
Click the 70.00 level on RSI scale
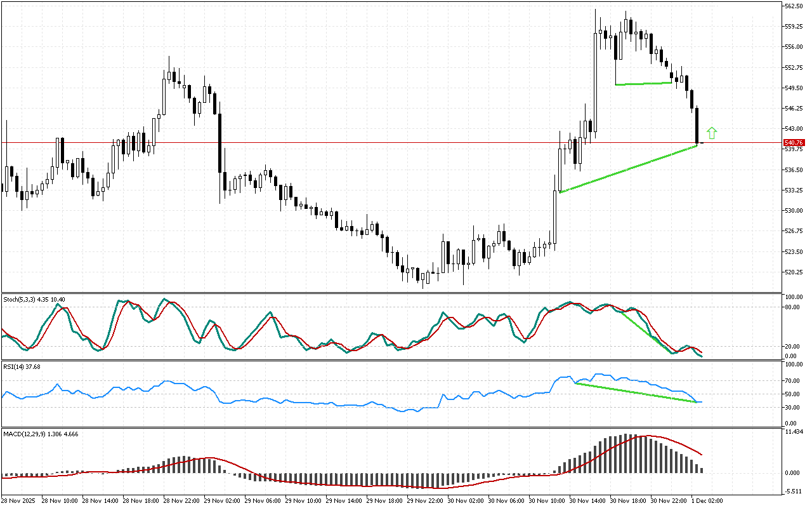792,381
